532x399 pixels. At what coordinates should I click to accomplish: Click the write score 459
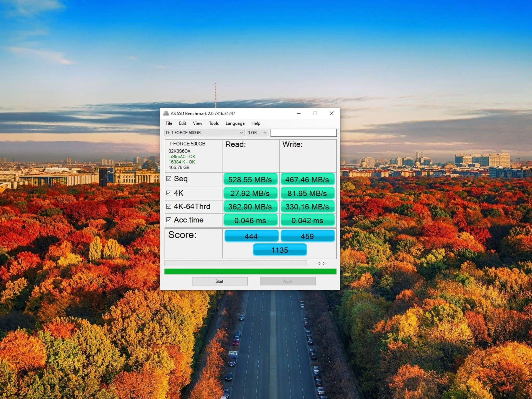pos(308,236)
